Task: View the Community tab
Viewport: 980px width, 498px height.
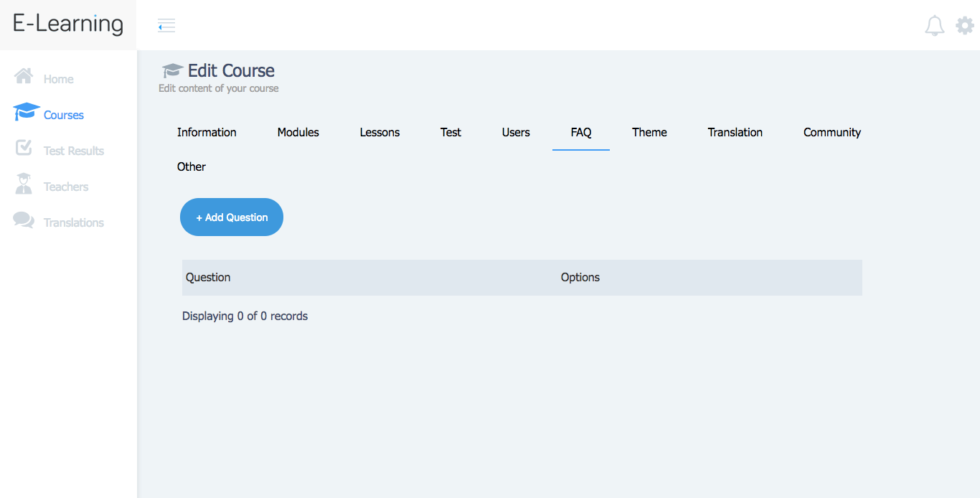Action: 832,132
